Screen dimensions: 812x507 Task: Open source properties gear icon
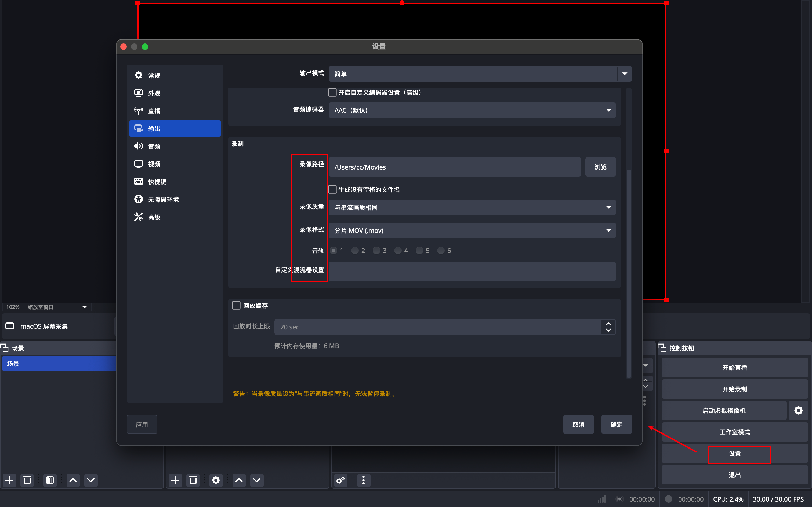(216, 480)
